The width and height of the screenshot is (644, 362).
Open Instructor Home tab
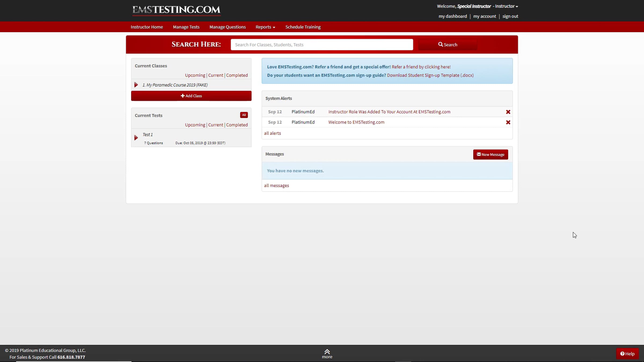[x=147, y=27]
